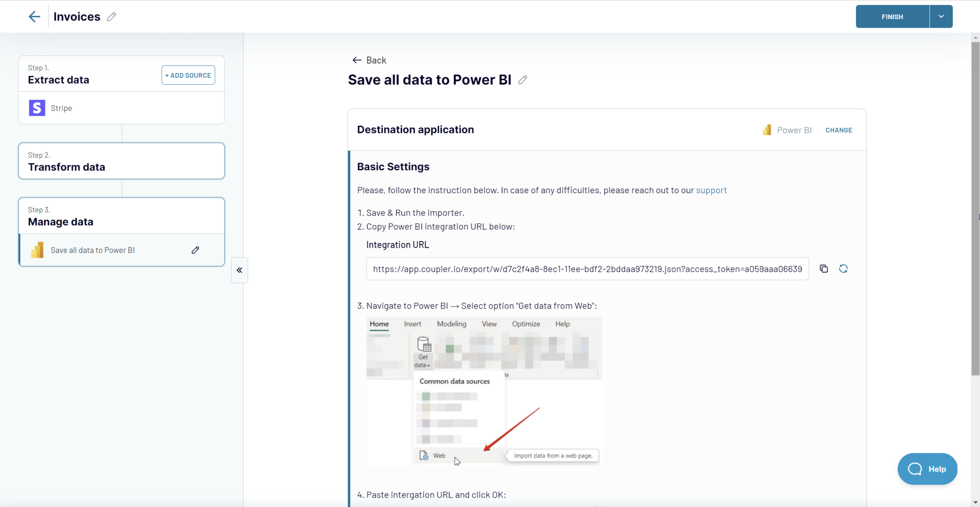Collapse the steps sidebar panel
980x507 pixels.
click(x=239, y=270)
